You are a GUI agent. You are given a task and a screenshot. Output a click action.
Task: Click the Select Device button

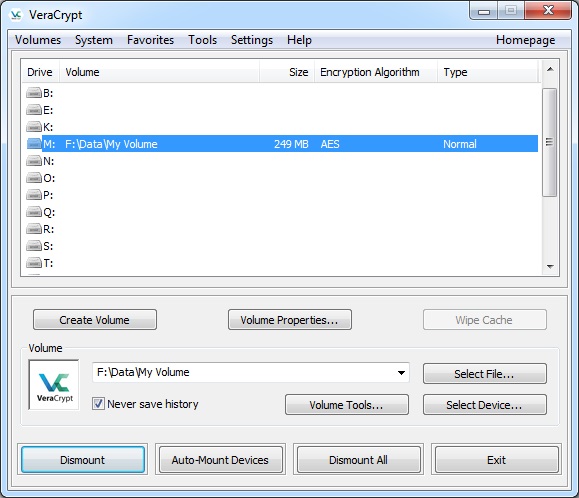[x=484, y=405]
